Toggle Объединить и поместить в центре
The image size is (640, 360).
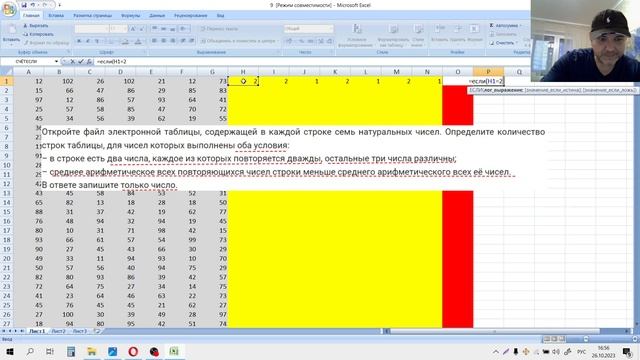(239, 41)
